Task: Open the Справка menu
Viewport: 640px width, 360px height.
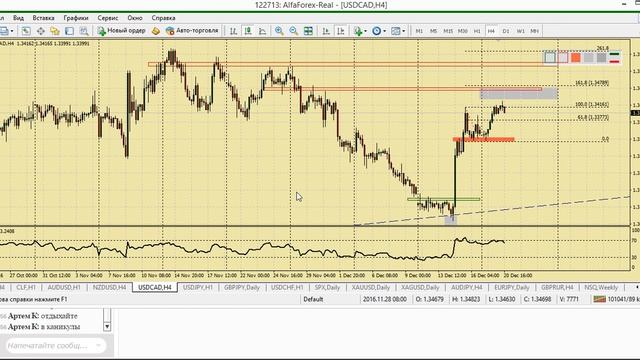Action: tap(163, 18)
